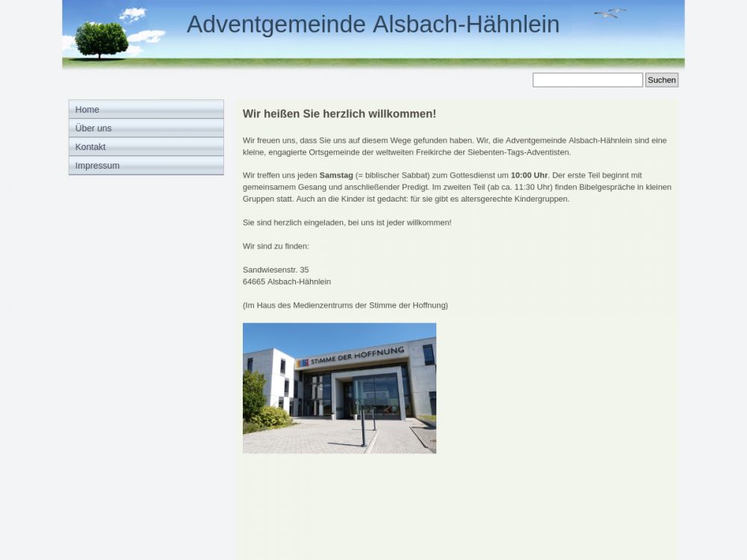Click the white cloud above the tree
The image size is (747, 560).
133,13
